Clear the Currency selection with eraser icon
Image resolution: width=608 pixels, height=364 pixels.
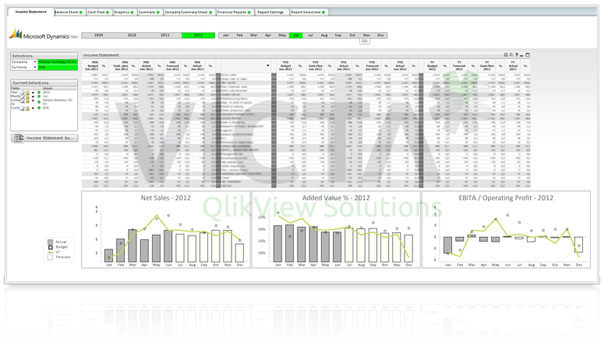(23, 108)
